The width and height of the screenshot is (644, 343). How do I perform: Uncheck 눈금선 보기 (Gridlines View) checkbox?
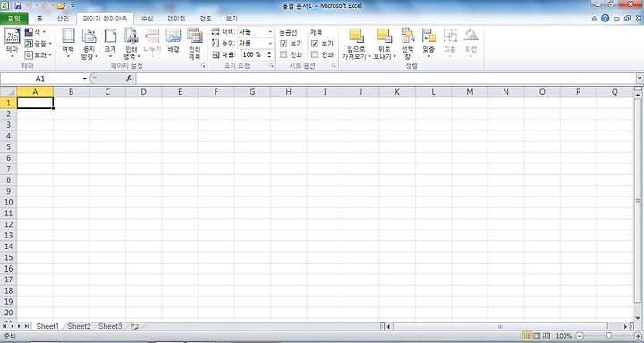284,44
